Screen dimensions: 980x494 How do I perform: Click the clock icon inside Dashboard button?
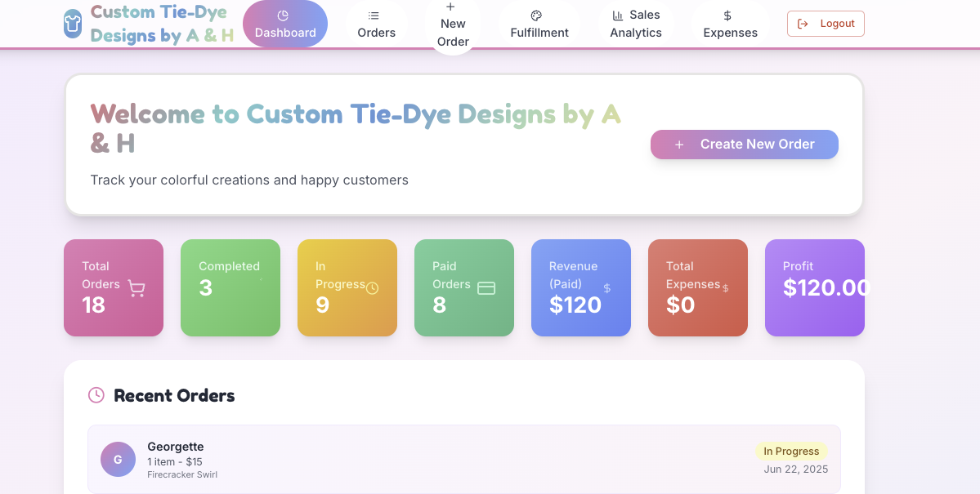283,14
